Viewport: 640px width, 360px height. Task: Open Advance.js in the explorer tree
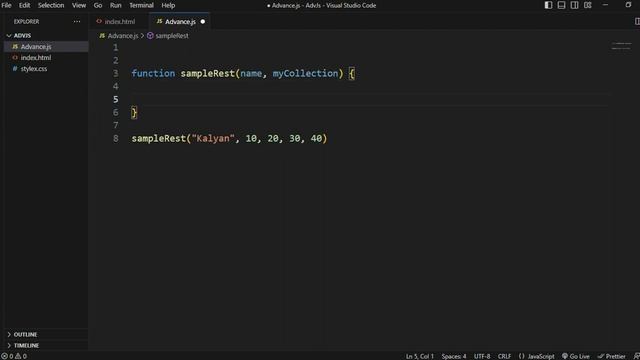(x=36, y=47)
